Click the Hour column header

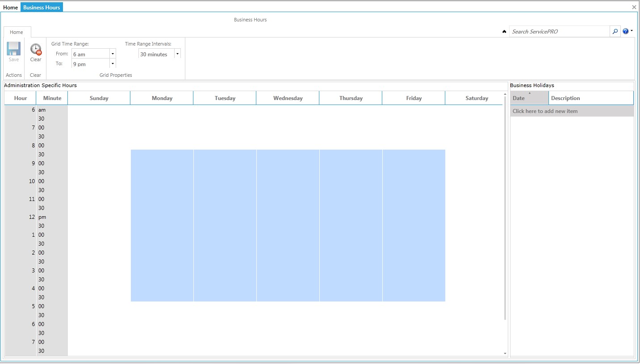[21, 98]
